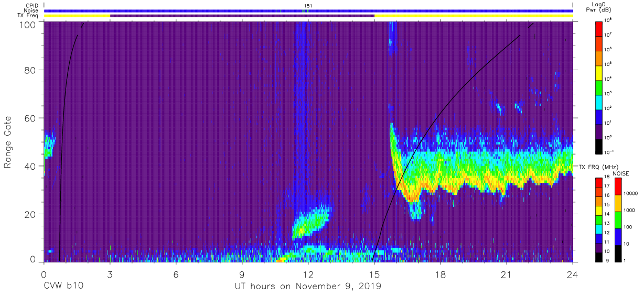The width and height of the screenshot is (644, 297).
Task: Click x-axis tick label "18" on time axis
Action: tap(441, 274)
